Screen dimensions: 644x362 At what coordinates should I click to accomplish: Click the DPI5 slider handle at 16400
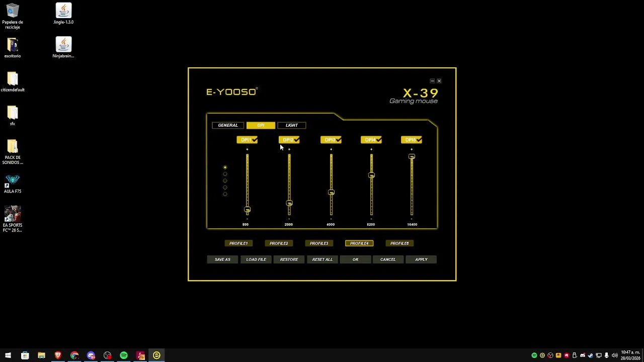pyautogui.click(x=412, y=157)
